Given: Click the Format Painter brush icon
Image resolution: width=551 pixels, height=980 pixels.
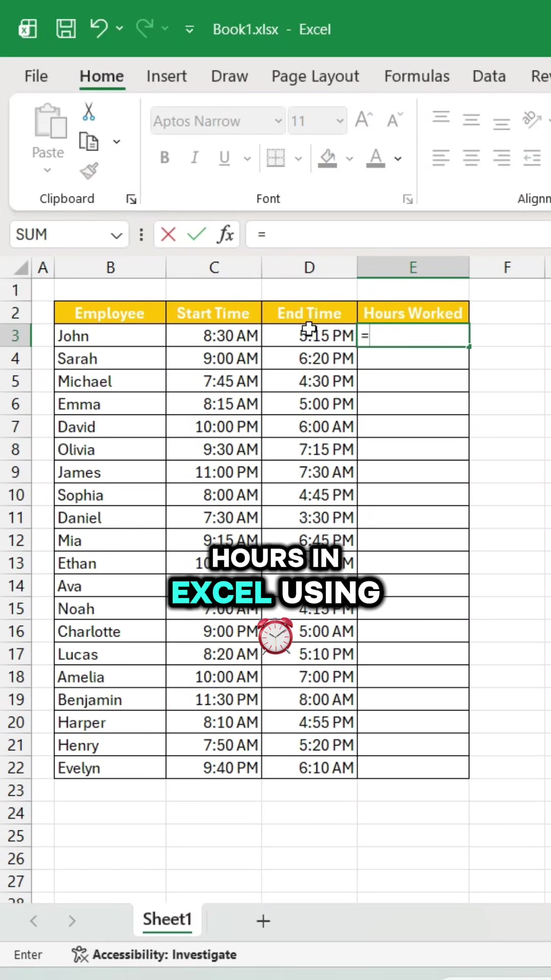Looking at the screenshot, I should pos(89,171).
